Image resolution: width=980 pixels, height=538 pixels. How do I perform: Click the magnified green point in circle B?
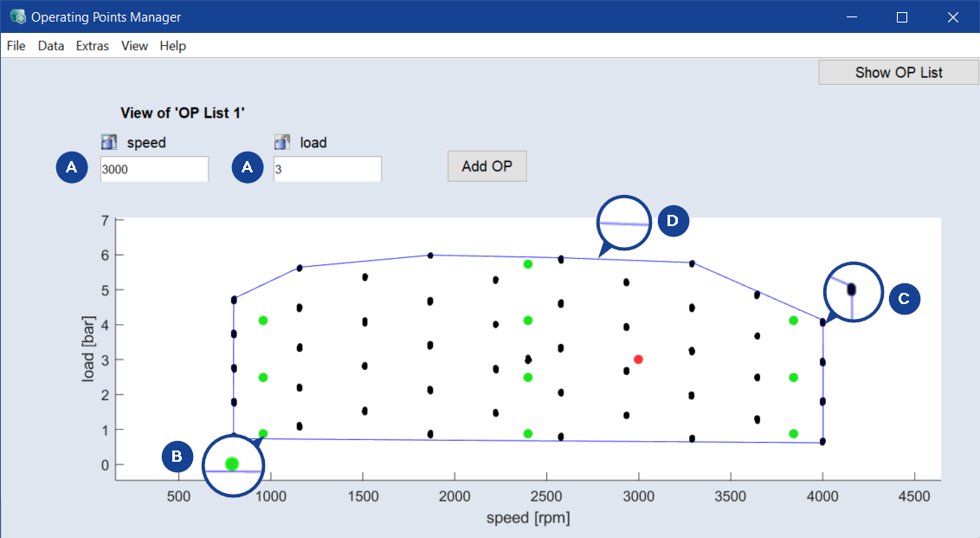coord(231,463)
